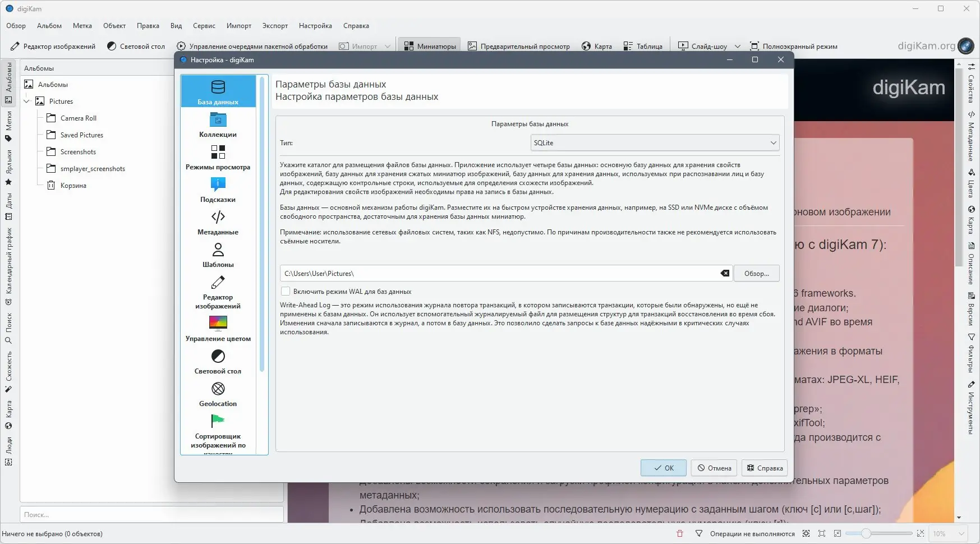Open the Версии right sidebar tab

(x=971, y=308)
